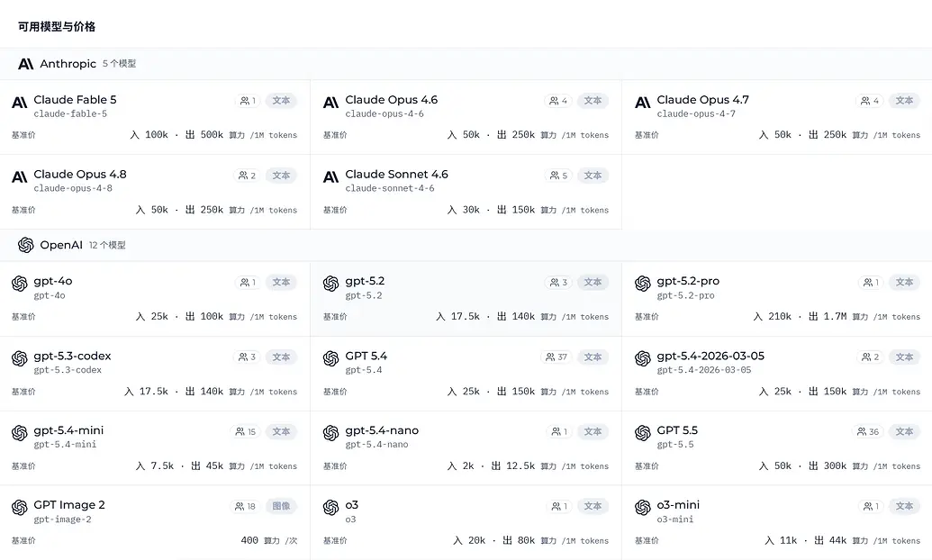This screenshot has width=932, height=560.
Task: Open the Claude Opus 4.8 model title
Action: [x=80, y=174]
